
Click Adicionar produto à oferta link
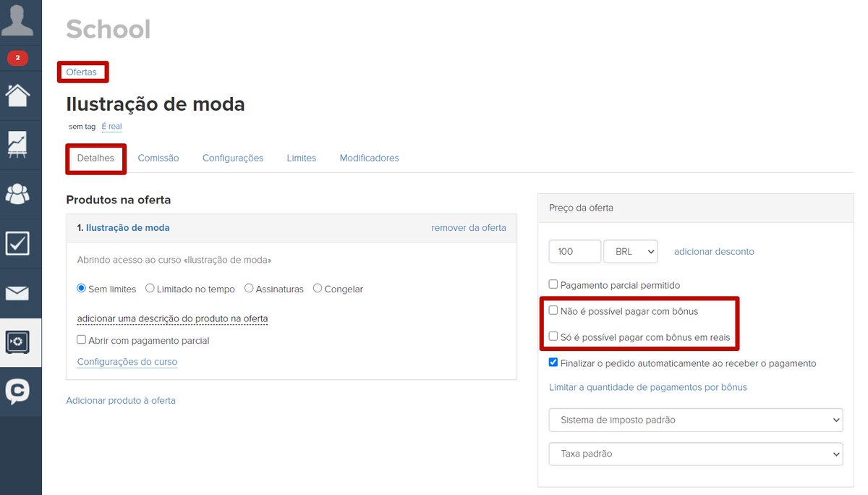121,400
